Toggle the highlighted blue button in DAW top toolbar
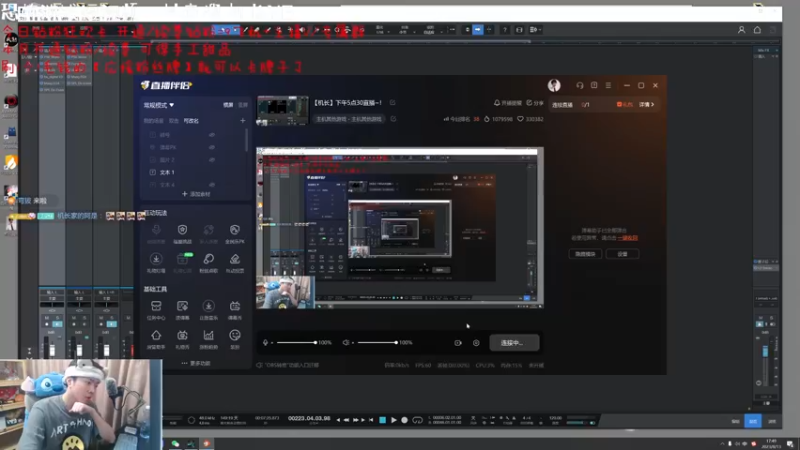 coord(478,30)
